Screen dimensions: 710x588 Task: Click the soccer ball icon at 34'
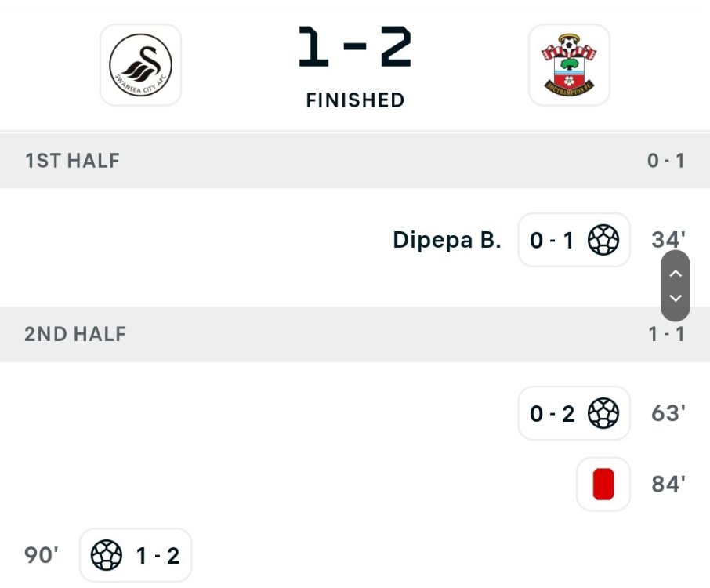pos(603,240)
